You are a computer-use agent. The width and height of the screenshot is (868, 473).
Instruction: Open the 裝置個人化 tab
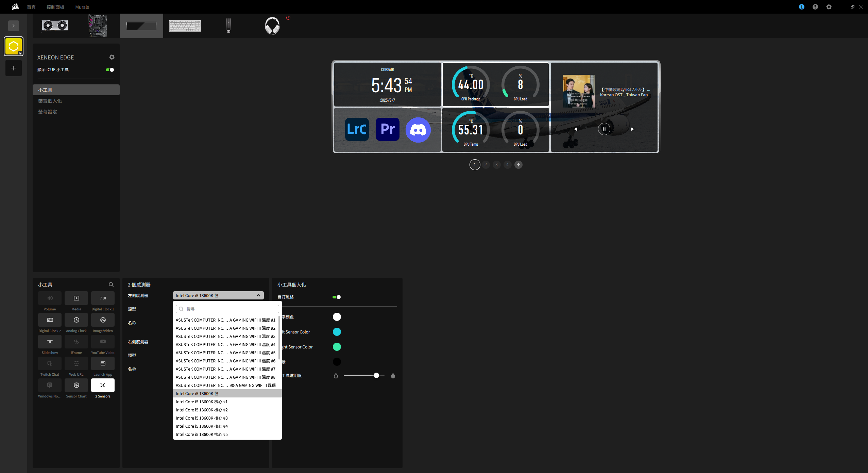coord(50,101)
